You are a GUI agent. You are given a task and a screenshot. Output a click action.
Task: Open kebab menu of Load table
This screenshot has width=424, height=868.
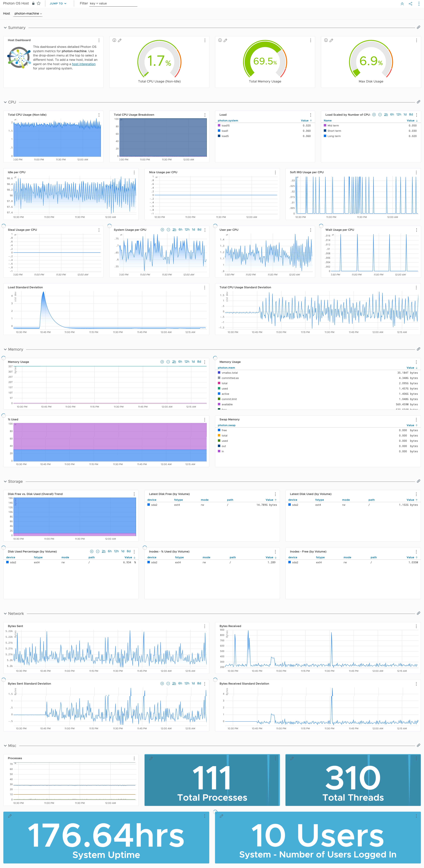[311, 115]
